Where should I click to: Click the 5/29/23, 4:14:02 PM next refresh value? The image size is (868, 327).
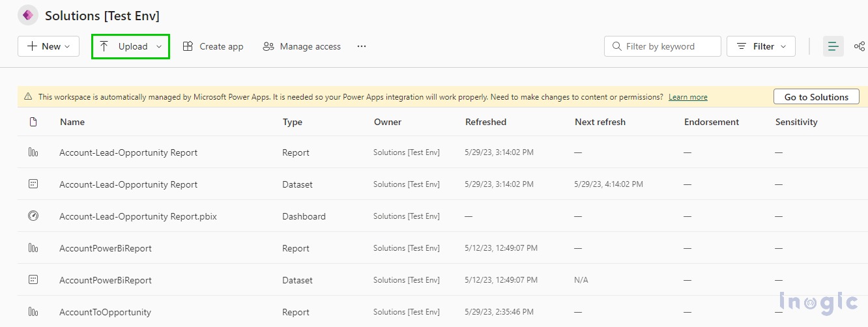[x=609, y=184]
